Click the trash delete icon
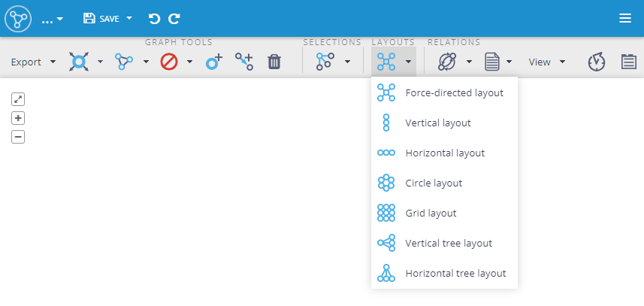644x306 pixels. [x=274, y=62]
